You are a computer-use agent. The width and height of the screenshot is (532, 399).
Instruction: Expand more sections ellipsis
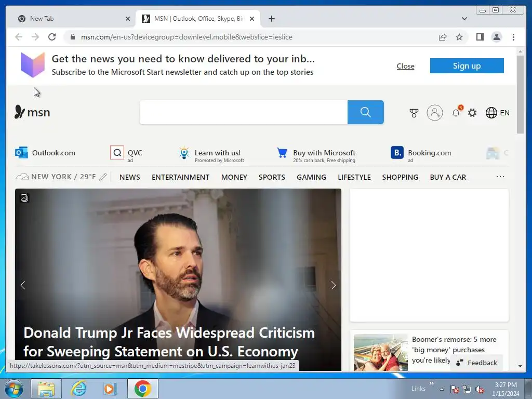click(x=500, y=177)
